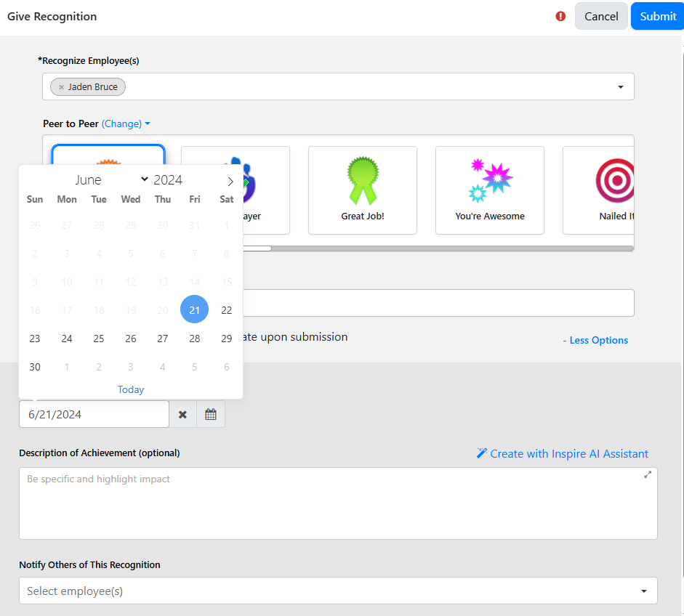Go to next month in calendar
The height and width of the screenshot is (616, 684).
[230, 182]
